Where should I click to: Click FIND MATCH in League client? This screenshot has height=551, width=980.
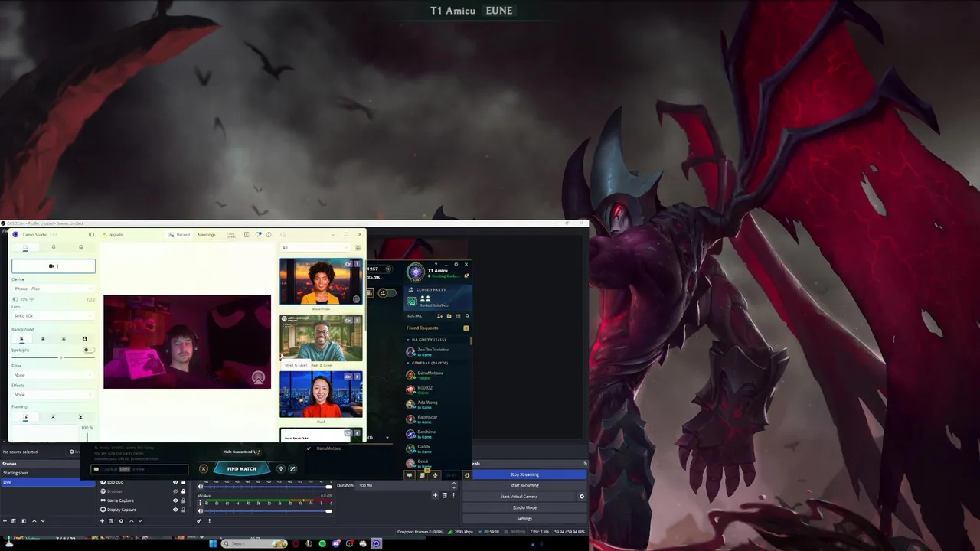pyautogui.click(x=241, y=468)
